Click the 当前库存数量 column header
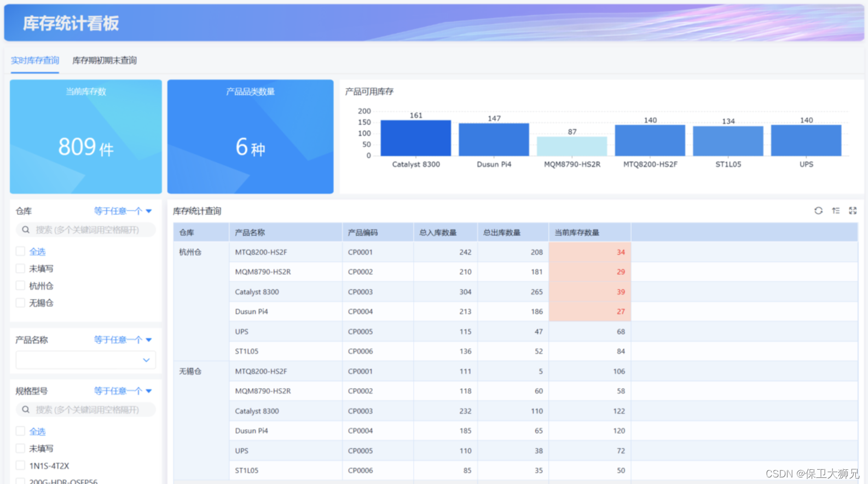Image resolution: width=868 pixels, height=484 pixels. [x=590, y=232]
